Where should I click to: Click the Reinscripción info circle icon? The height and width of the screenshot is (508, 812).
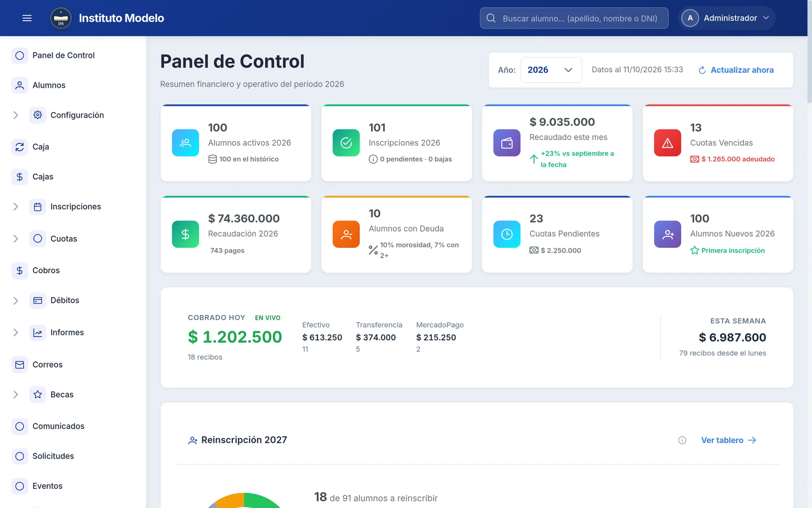pos(682,440)
